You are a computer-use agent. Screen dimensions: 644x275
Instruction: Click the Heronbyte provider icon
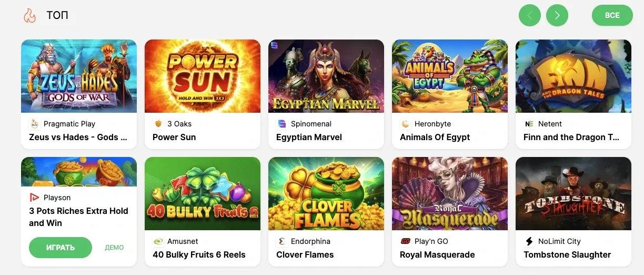[405, 124]
